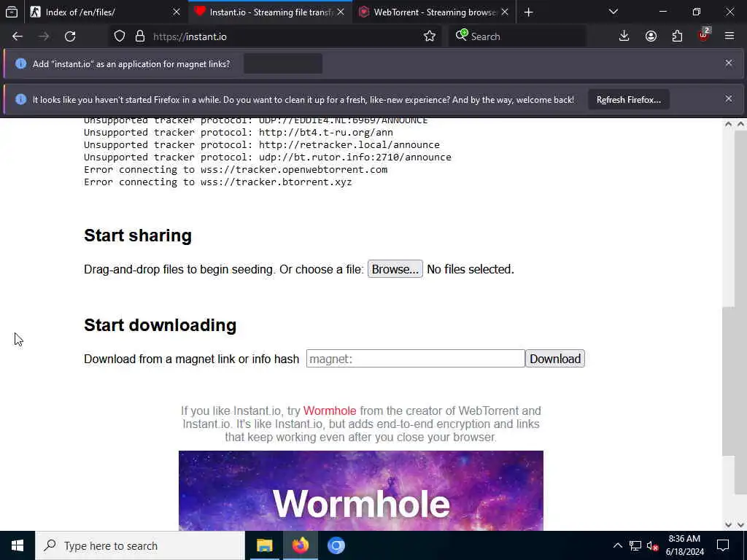The image size is (747, 560).
Task: Click the network status tray icon
Action: (635, 545)
